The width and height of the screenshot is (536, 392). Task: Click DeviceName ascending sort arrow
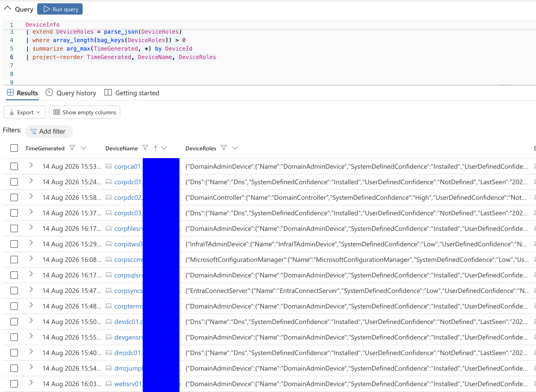pyautogui.click(x=155, y=148)
